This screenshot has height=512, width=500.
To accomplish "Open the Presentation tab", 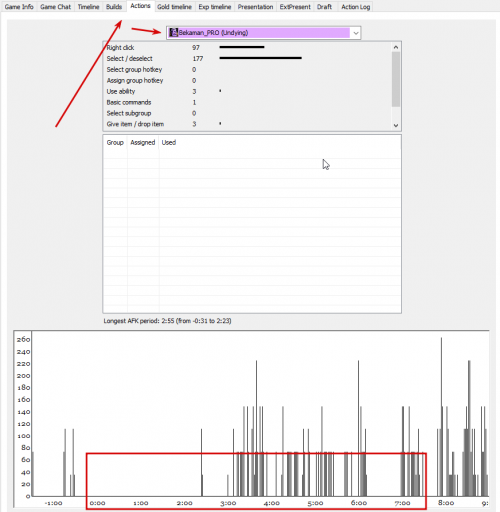I will (x=255, y=7).
